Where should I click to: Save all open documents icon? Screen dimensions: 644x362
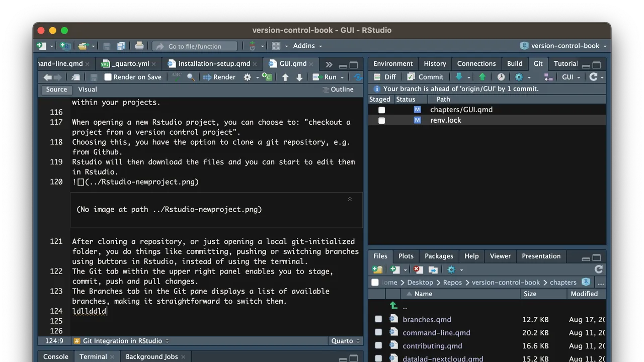(121, 46)
